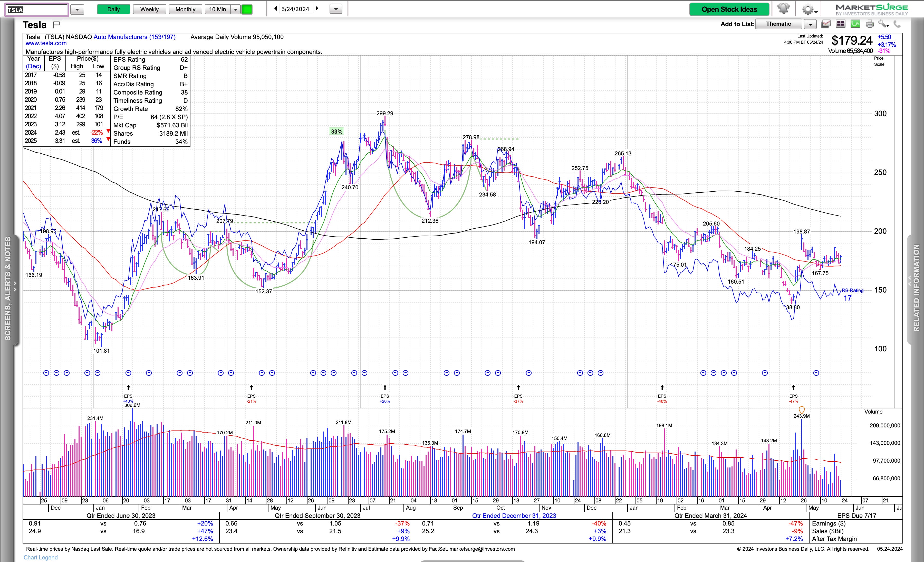
Task: Click the TSLA symbol input field
Action: 36,10
